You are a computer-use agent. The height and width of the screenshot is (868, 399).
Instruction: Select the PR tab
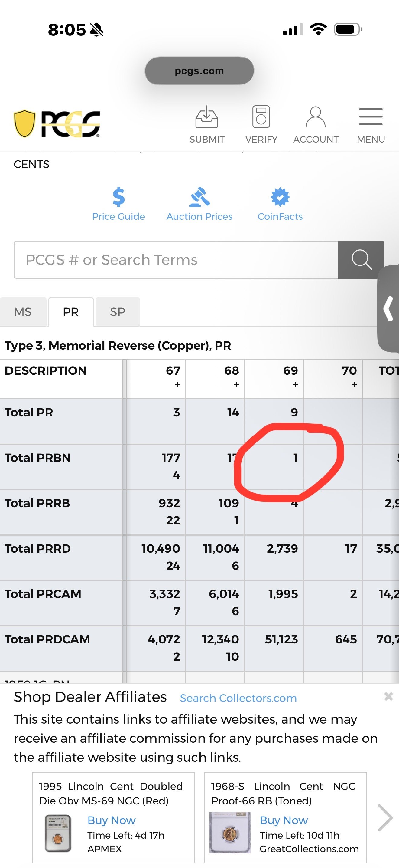[x=71, y=312]
